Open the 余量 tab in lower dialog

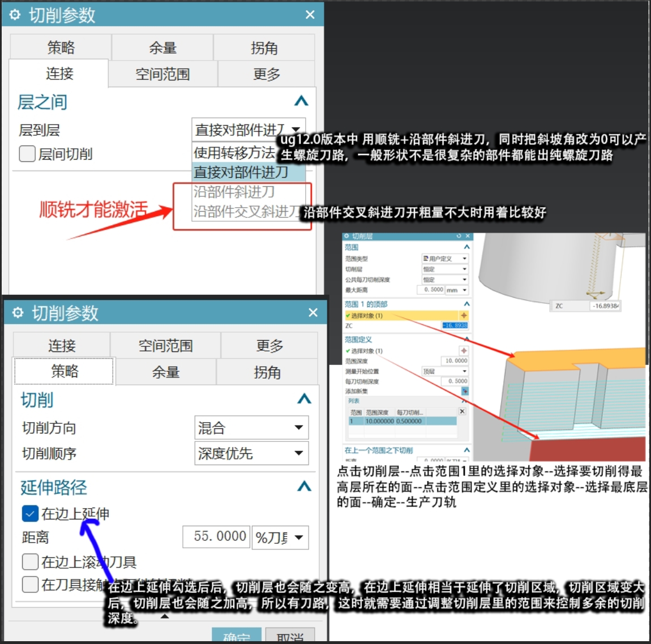pyautogui.click(x=165, y=372)
